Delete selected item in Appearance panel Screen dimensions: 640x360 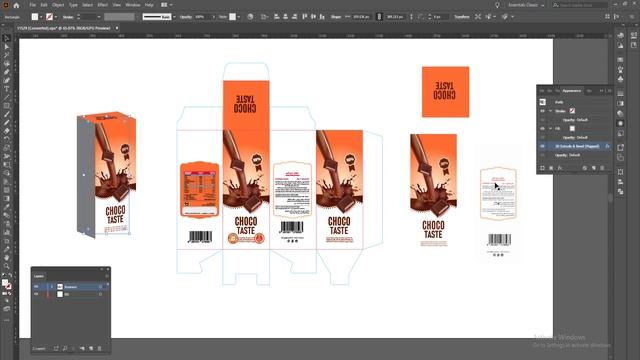602,168
